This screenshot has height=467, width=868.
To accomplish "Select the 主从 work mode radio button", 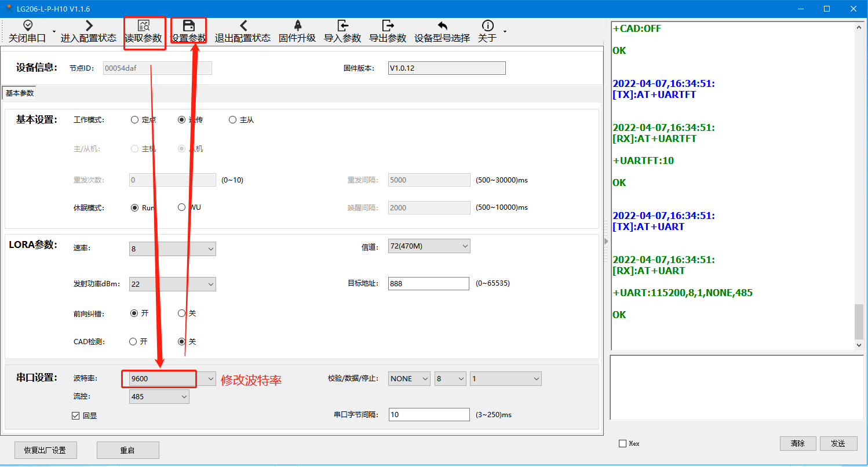I will 233,120.
